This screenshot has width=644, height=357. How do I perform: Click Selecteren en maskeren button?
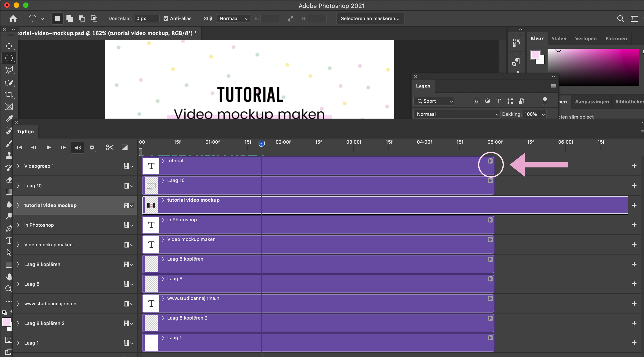[x=370, y=18]
